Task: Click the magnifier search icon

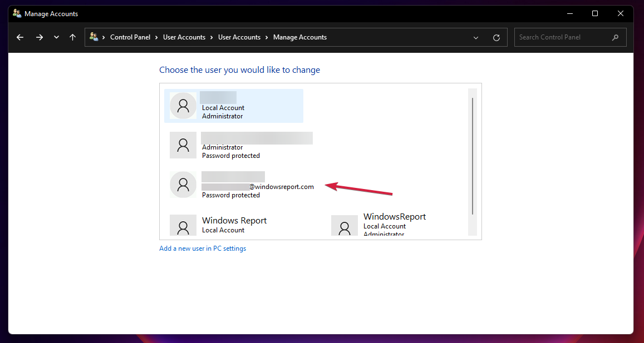Action: point(615,37)
